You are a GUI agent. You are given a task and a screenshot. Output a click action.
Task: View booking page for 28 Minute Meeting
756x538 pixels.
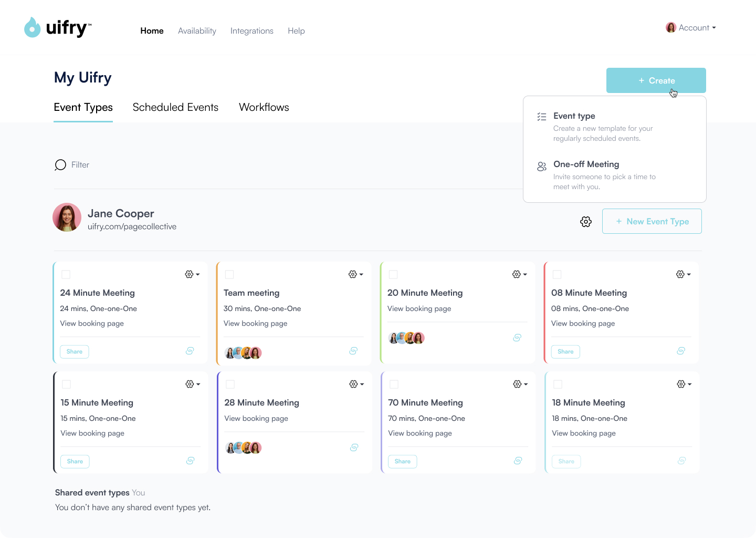point(256,419)
